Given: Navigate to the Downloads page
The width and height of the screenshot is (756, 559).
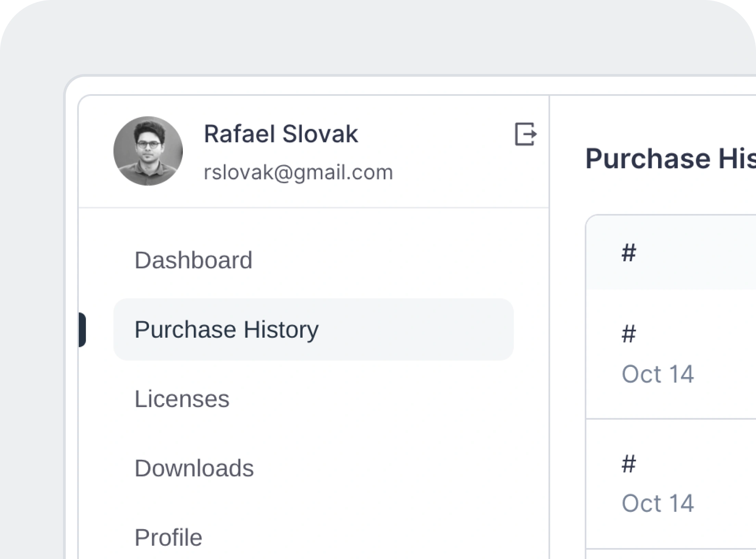Looking at the screenshot, I should click(194, 468).
